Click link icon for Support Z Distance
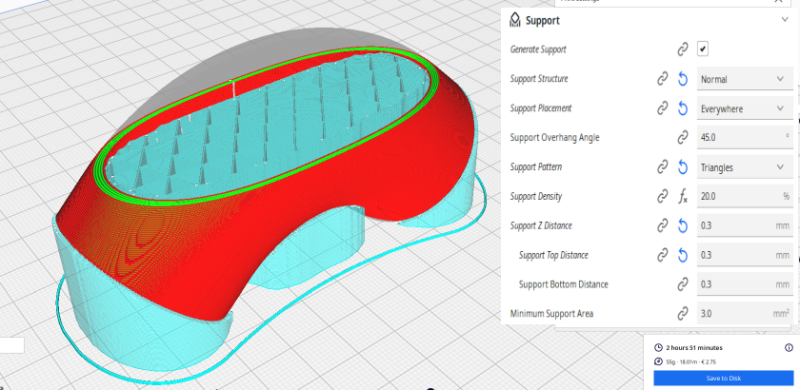This screenshot has height=390, width=800. (662, 226)
